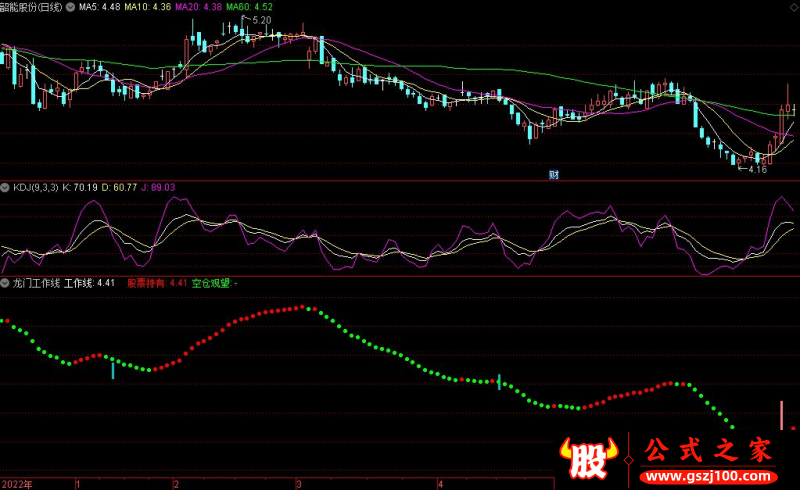Select the KDJ(9,3,3) indicator title

(x=35, y=187)
